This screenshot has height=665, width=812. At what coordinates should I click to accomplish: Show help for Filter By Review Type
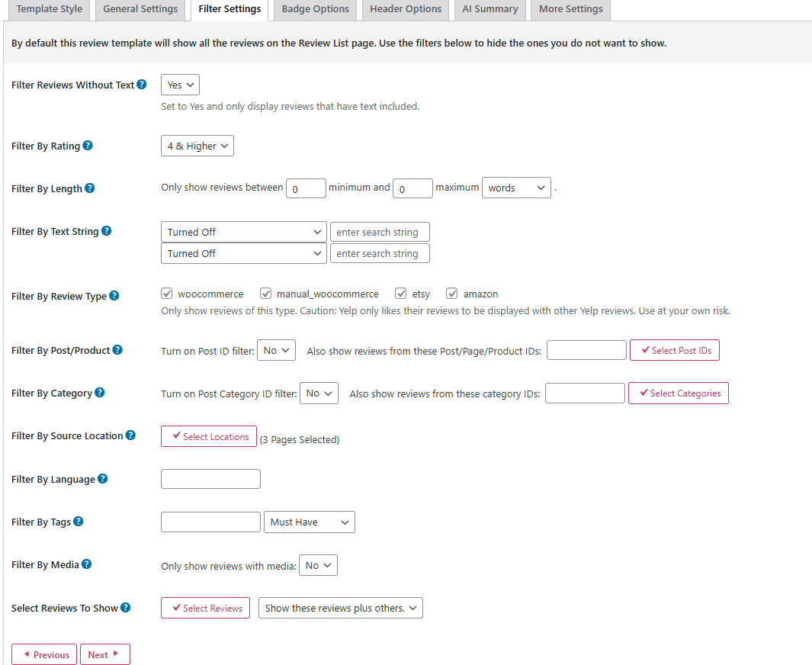point(114,296)
